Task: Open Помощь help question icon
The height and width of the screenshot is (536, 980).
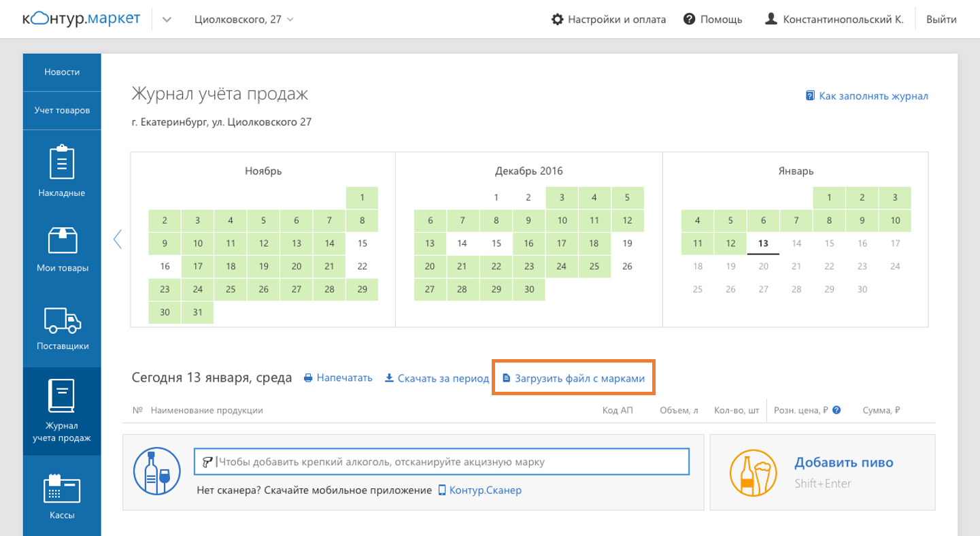Action: [x=689, y=20]
